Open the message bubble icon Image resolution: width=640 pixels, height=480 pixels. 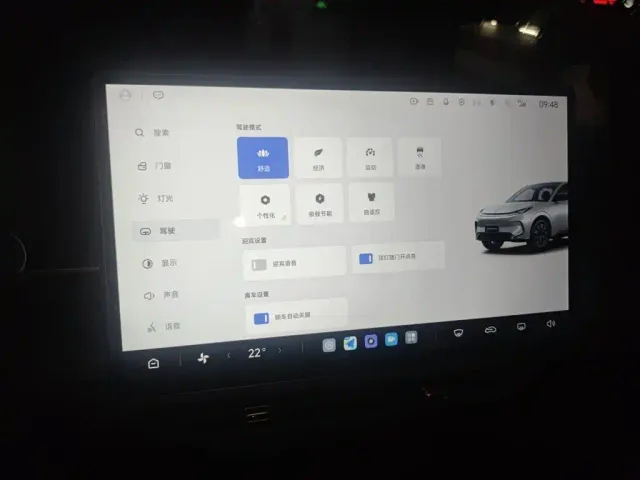(x=158, y=95)
